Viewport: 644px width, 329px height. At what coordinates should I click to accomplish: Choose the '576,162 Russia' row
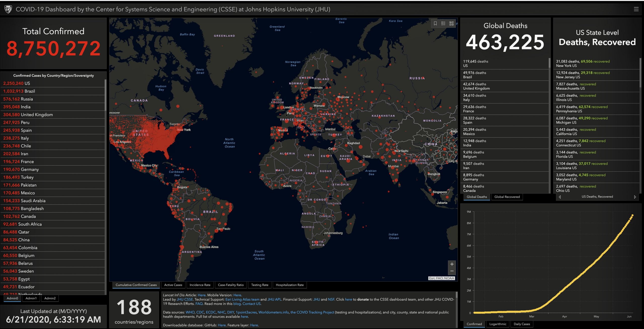[53, 99]
